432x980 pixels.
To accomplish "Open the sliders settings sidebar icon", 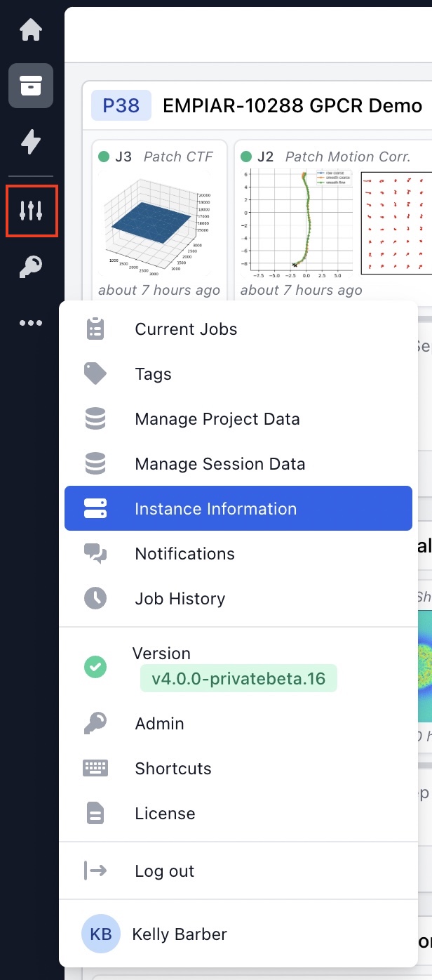I will (x=32, y=210).
